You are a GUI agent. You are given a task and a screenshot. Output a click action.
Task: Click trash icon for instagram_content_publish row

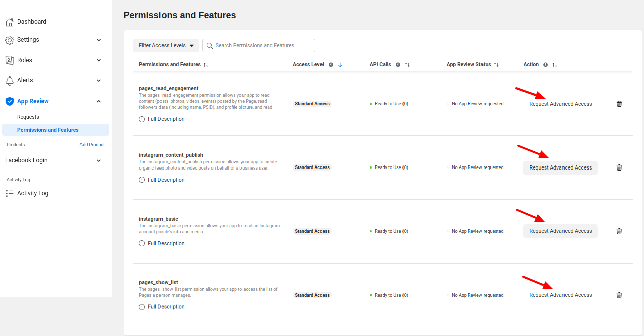pos(619,167)
